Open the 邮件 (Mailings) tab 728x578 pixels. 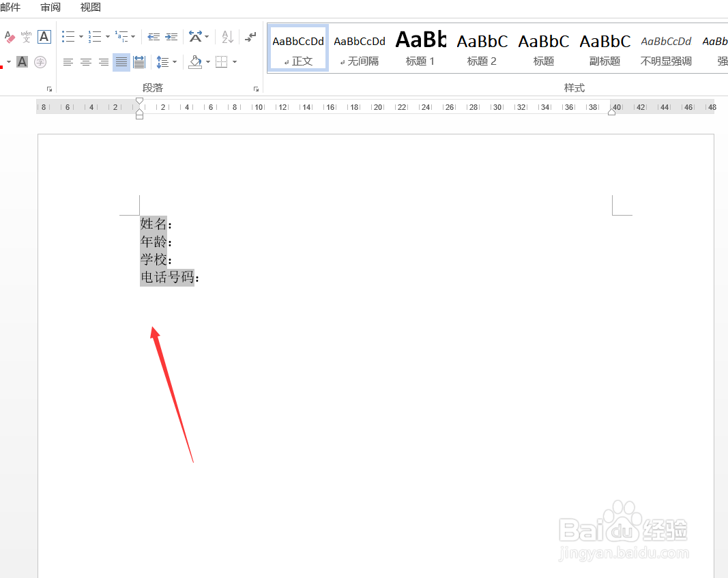click(x=10, y=8)
